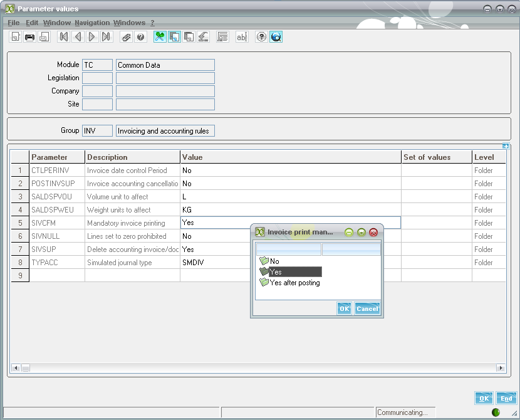Maximize the Invoice print popup

pos(361,233)
